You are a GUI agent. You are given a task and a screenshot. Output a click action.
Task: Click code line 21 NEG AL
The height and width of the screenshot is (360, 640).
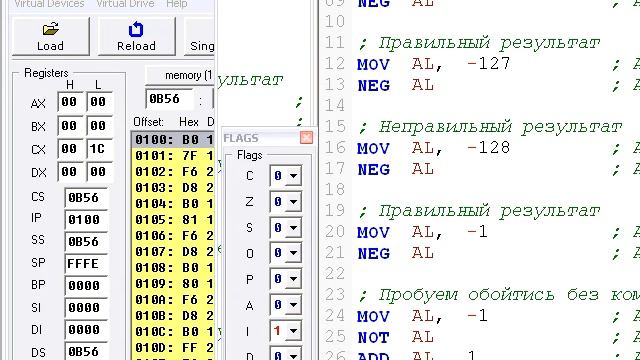pyautogui.click(x=396, y=253)
